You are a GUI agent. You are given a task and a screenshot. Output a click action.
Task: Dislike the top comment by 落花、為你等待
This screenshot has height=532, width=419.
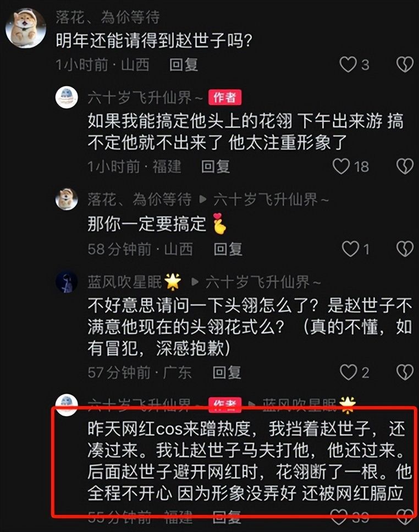pos(405,64)
